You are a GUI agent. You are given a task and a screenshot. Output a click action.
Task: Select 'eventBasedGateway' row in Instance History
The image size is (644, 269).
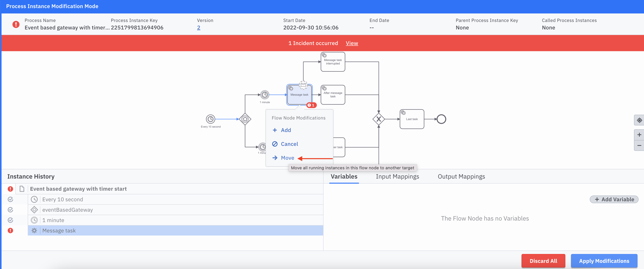[x=68, y=210]
